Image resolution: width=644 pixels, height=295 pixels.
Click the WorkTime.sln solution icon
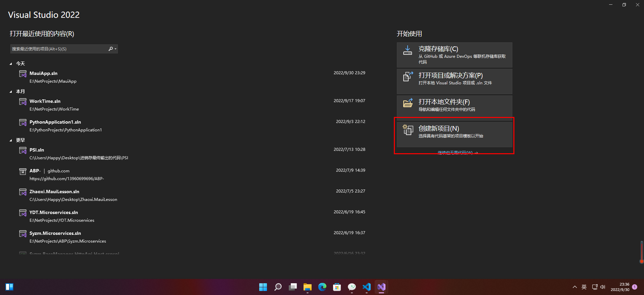(x=23, y=101)
